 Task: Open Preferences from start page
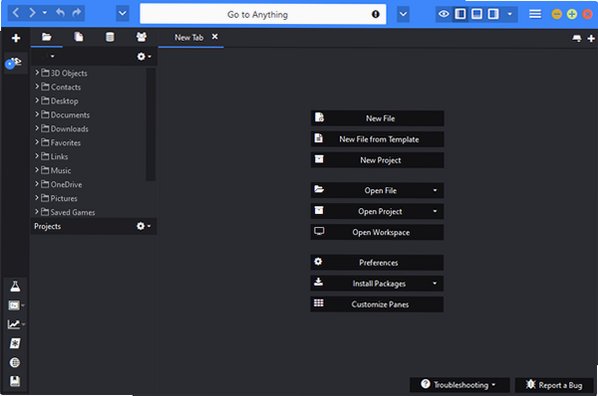377,262
